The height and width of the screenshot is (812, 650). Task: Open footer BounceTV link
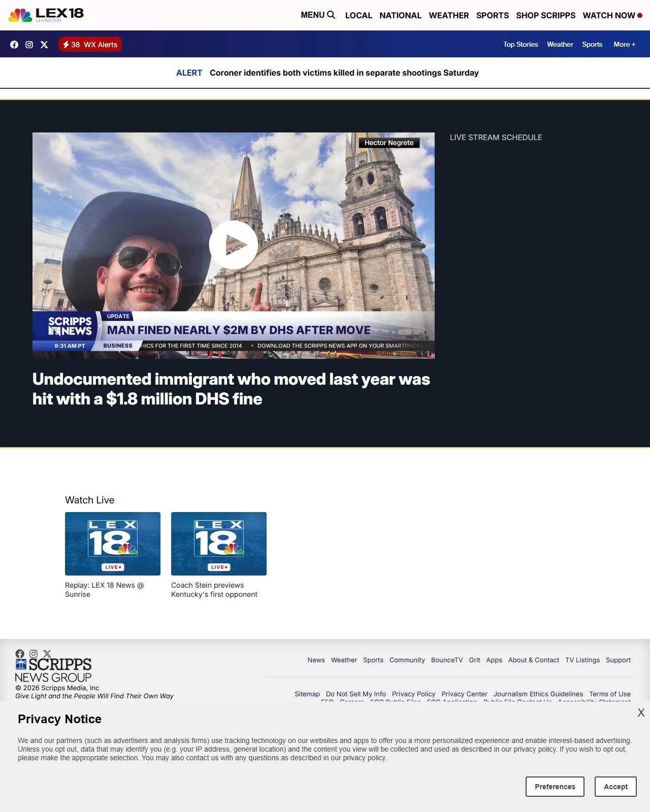click(x=447, y=660)
